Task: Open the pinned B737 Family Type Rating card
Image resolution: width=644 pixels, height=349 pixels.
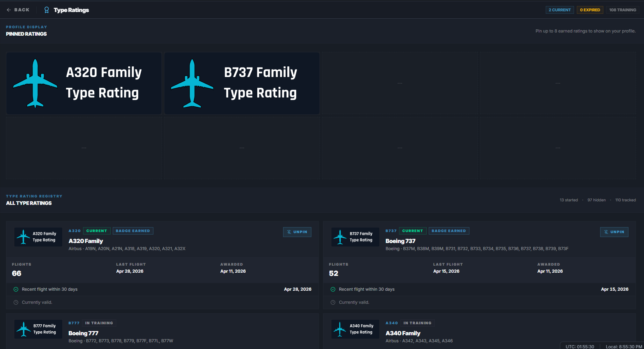Action: [x=242, y=83]
